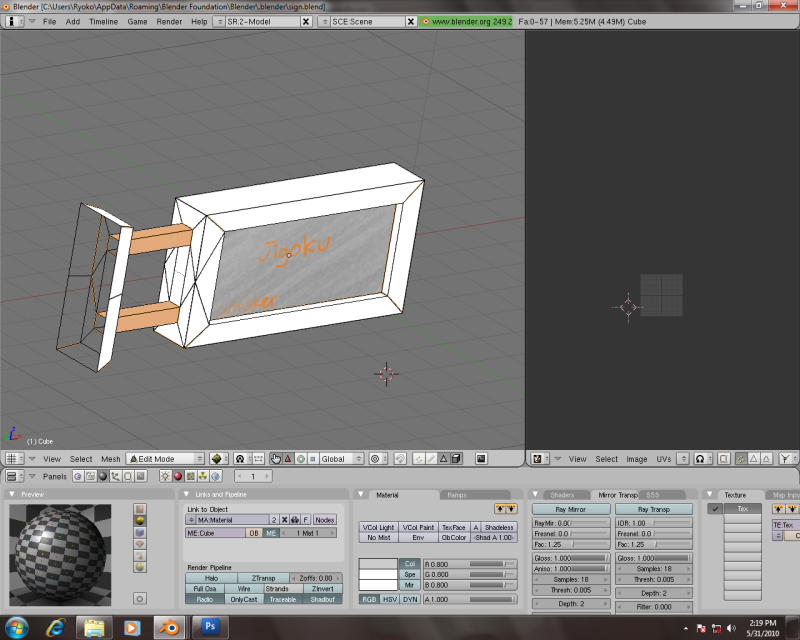Show the Texture buttons sub-context
The image size is (800, 640).
click(190, 476)
